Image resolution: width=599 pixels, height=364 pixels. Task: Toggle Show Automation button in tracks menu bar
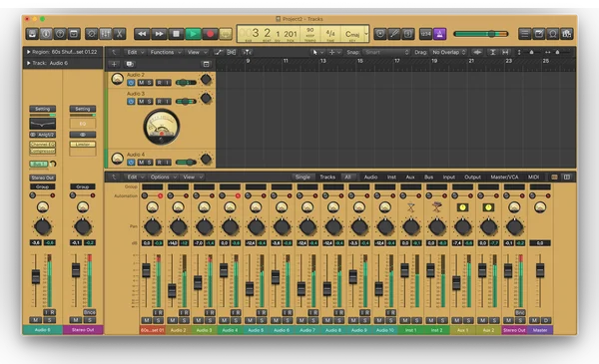[x=219, y=52]
